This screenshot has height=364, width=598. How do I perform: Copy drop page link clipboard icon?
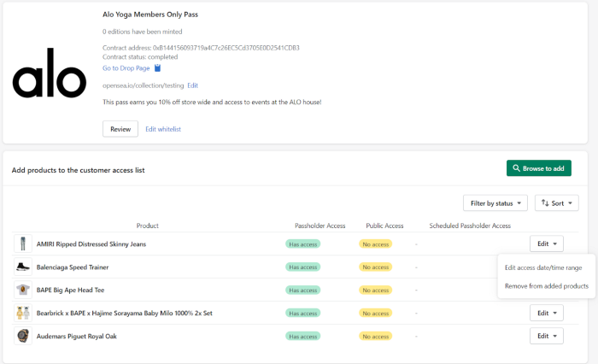[157, 68]
